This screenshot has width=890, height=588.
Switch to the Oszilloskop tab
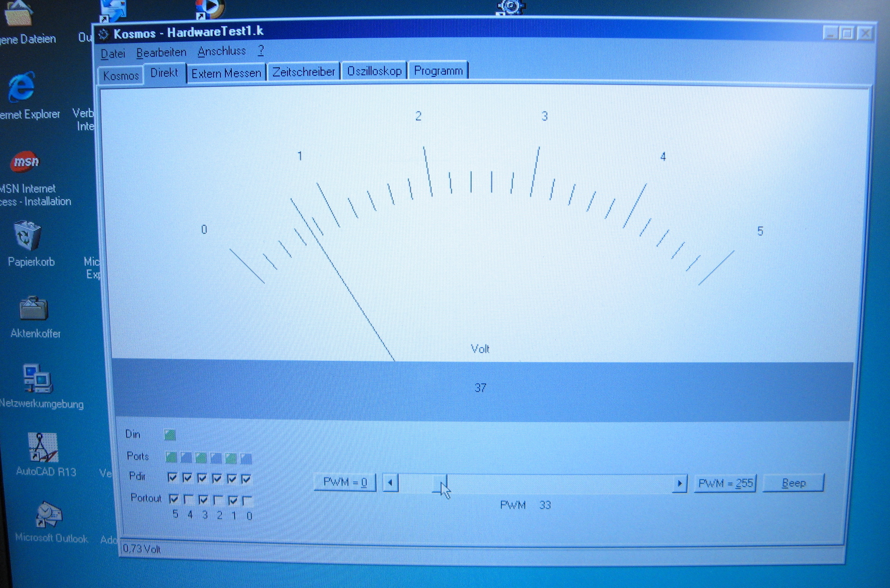[x=374, y=71]
